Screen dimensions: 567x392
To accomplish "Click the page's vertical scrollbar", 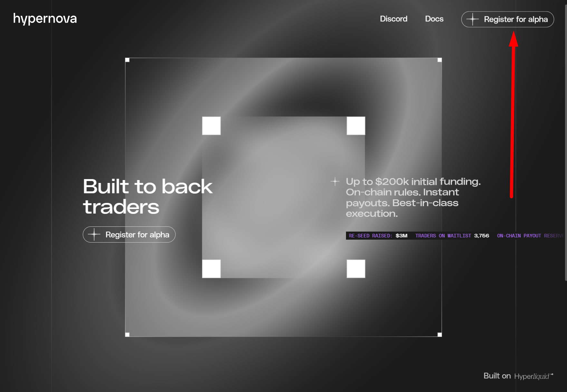I will pos(566,140).
